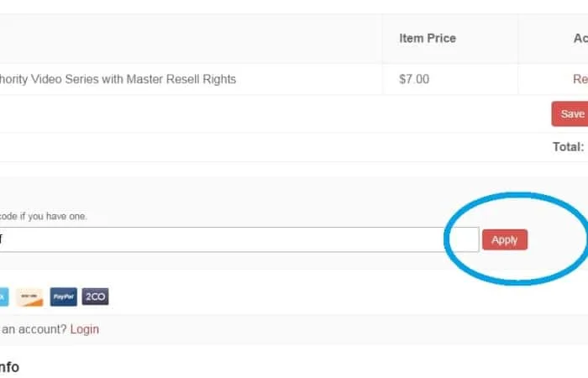Screen dimensions: 588x378
Task: Click the Total label
Action: click(x=568, y=147)
